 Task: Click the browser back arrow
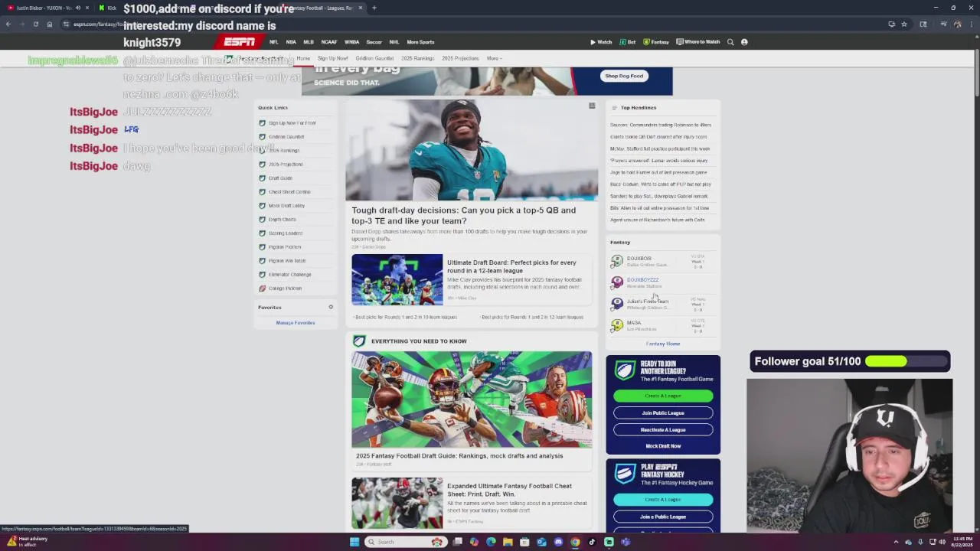point(8,24)
